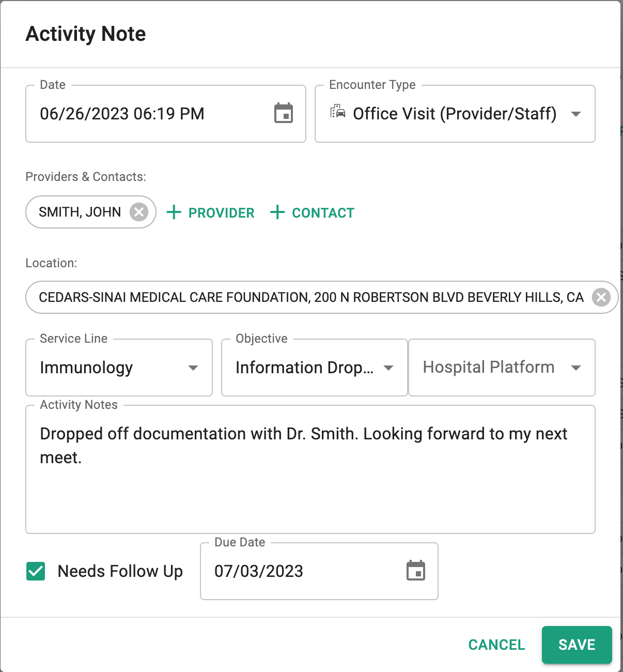The width and height of the screenshot is (623, 672).
Task: Clear the Cedars-Sinai location chip
Action: (x=601, y=297)
